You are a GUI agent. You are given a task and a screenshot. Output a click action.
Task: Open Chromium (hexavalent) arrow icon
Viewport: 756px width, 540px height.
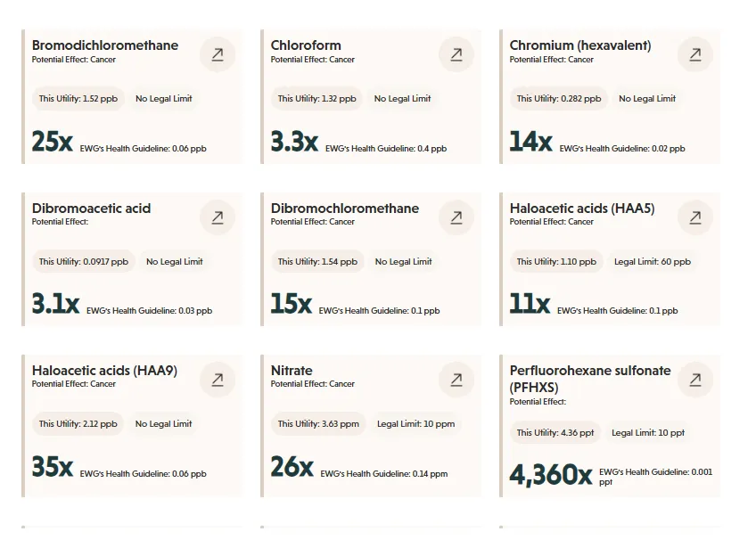point(695,55)
